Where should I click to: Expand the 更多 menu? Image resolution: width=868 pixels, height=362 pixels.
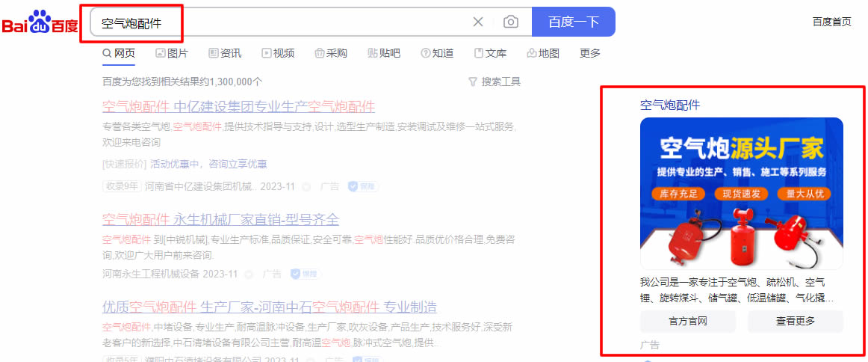point(590,53)
